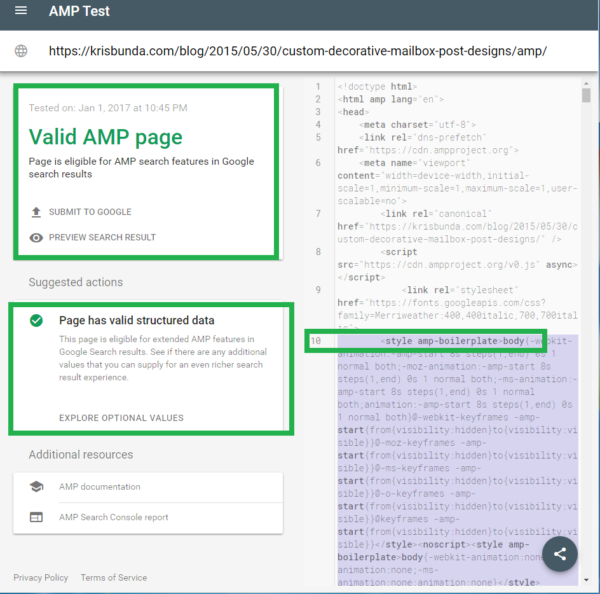This screenshot has width=600, height=594.
Task: Click SUBMIT TO GOOGLE
Action: pos(90,212)
